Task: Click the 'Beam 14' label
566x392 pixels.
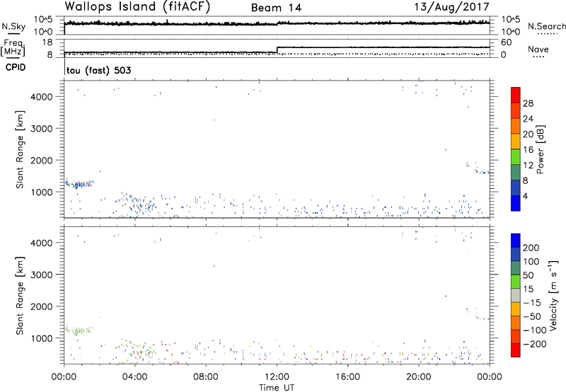Action: [x=276, y=8]
